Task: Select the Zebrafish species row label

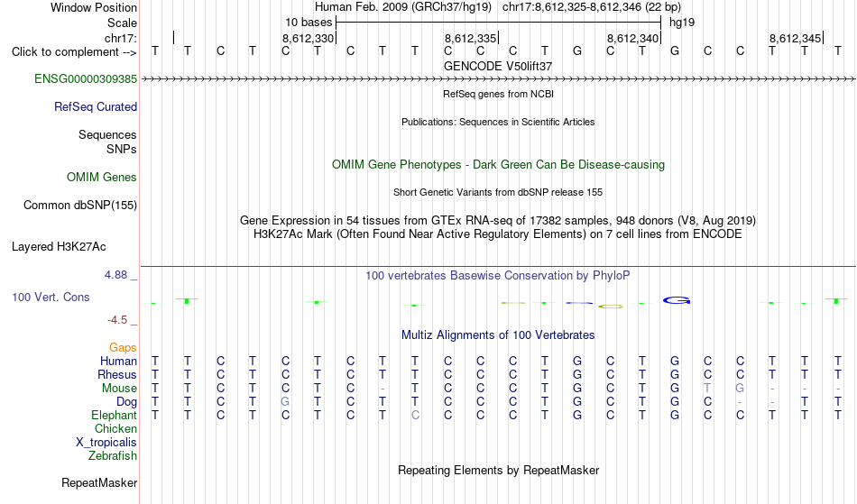Action: [113, 456]
